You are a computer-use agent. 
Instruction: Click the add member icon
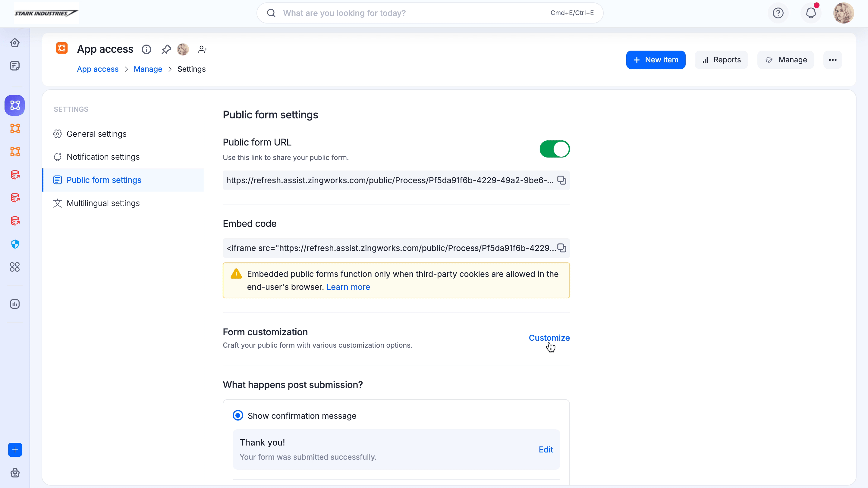click(203, 49)
